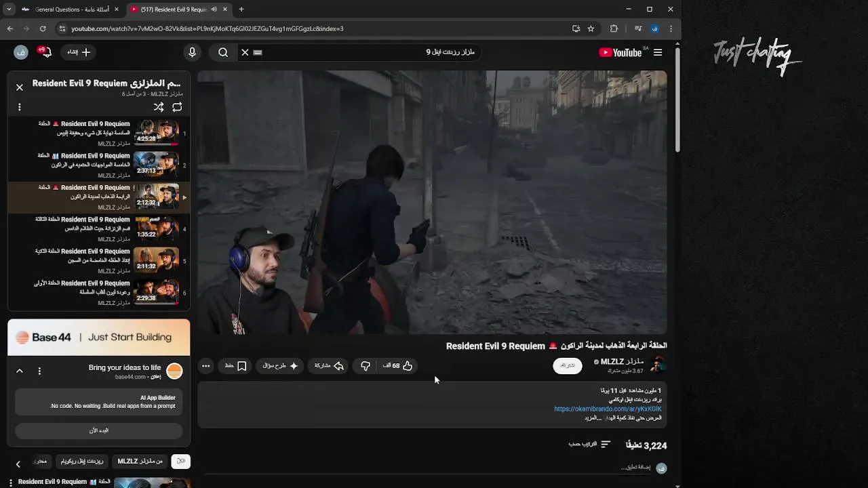Go forward in browser history
The width and height of the screenshot is (868, 488).
click(26, 28)
